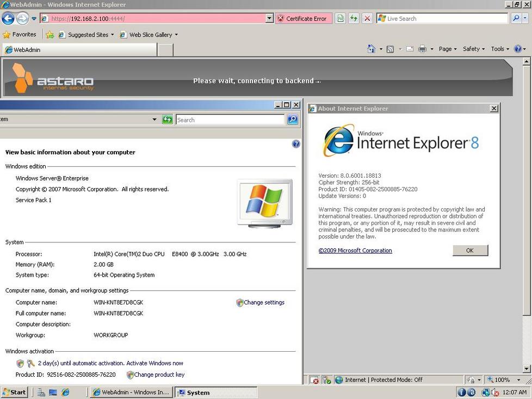Expand the Home button dropdown arrow

381,49
